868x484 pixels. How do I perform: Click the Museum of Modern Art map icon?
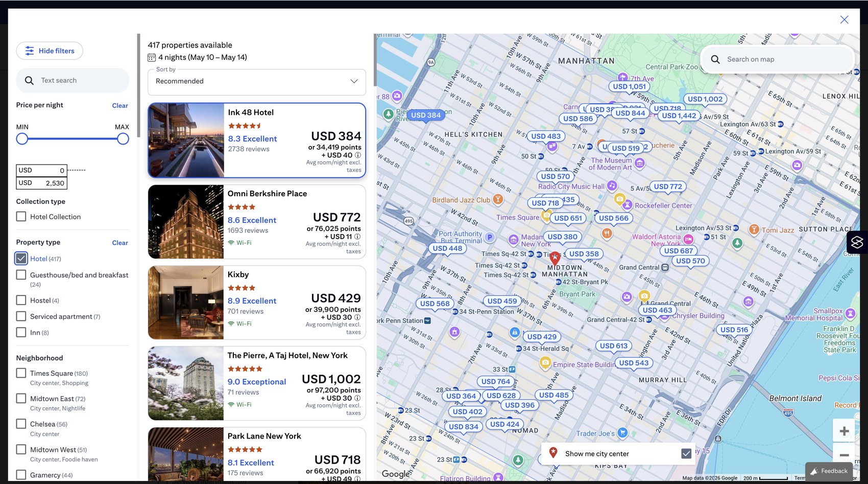(x=640, y=163)
